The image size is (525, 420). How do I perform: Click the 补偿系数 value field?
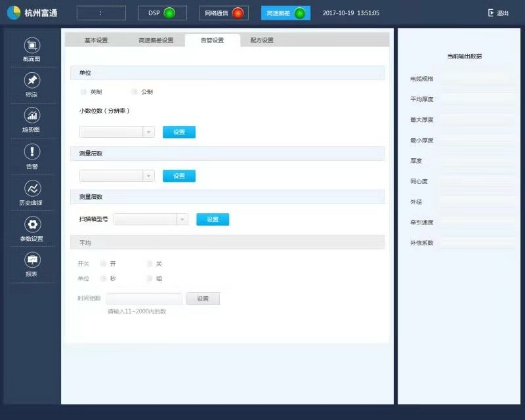tap(478, 243)
